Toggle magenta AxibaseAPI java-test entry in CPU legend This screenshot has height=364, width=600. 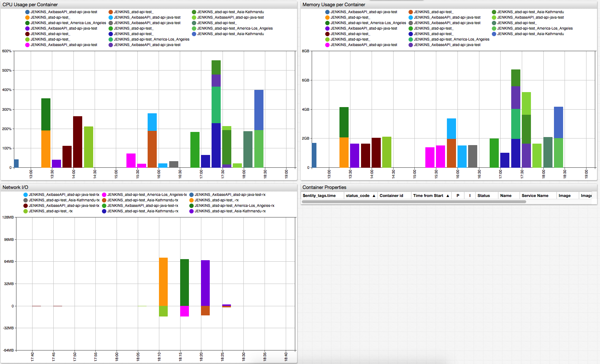point(61,45)
